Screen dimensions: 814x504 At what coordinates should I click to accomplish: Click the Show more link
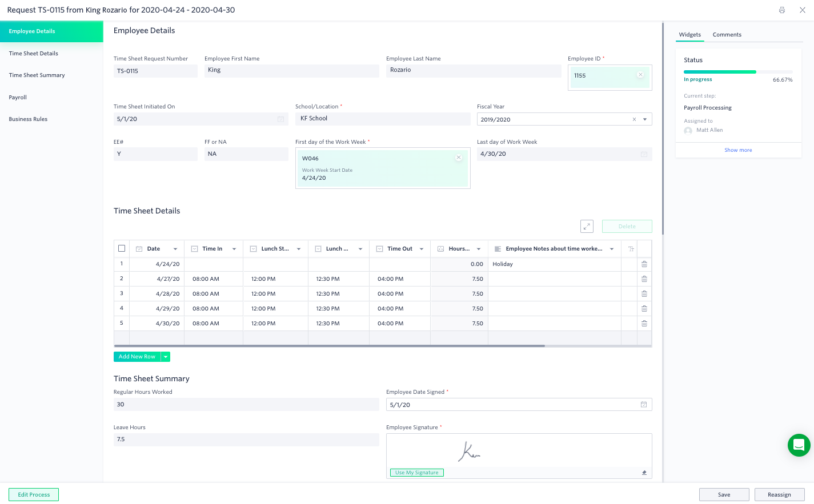(x=738, y=150)
